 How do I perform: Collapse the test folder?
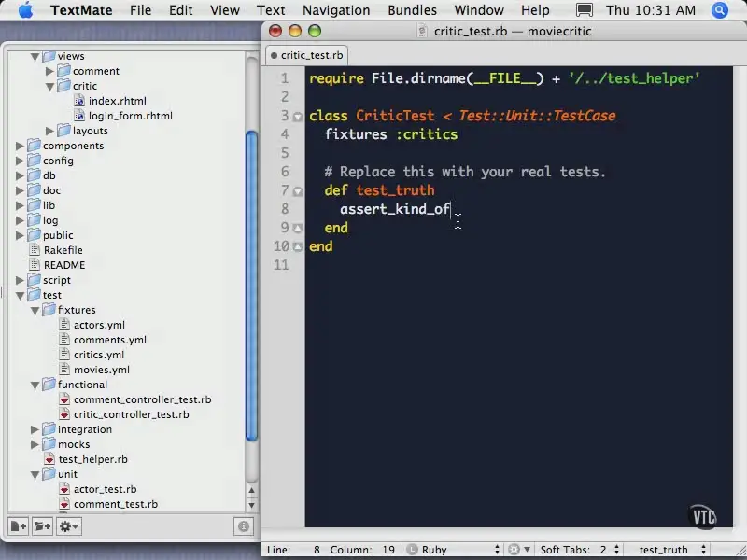coord(20,296)
